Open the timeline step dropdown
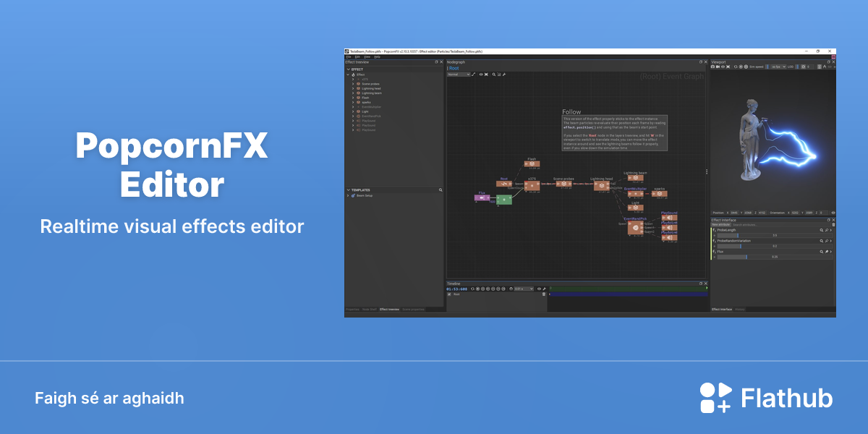This screenshot has width=868, height=434. [524, 289]
